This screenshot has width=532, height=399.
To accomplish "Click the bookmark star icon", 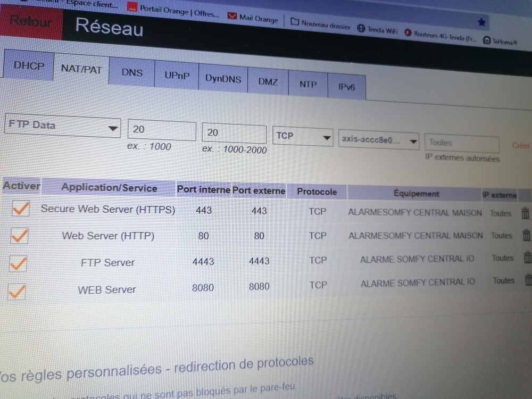I will click(x=481, y=22).
